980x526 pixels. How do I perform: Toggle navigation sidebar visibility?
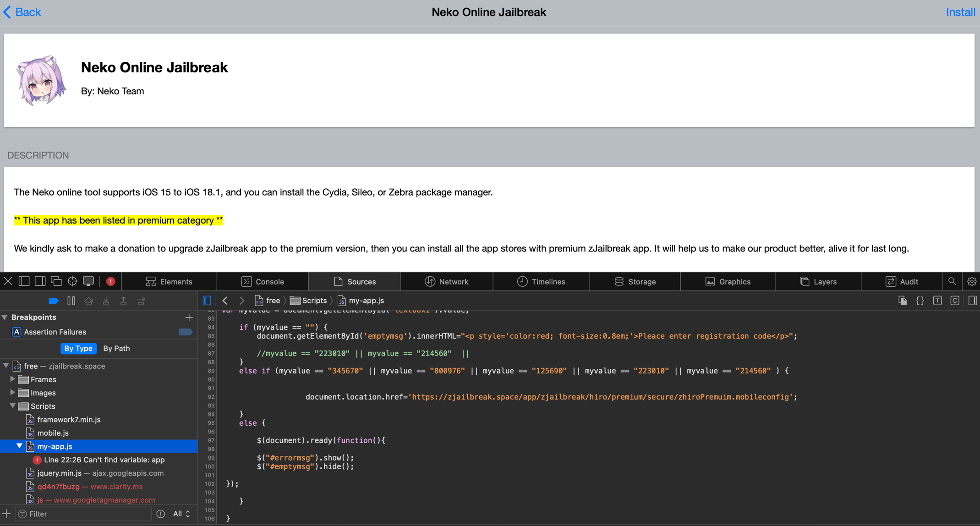tap(207, 301)
